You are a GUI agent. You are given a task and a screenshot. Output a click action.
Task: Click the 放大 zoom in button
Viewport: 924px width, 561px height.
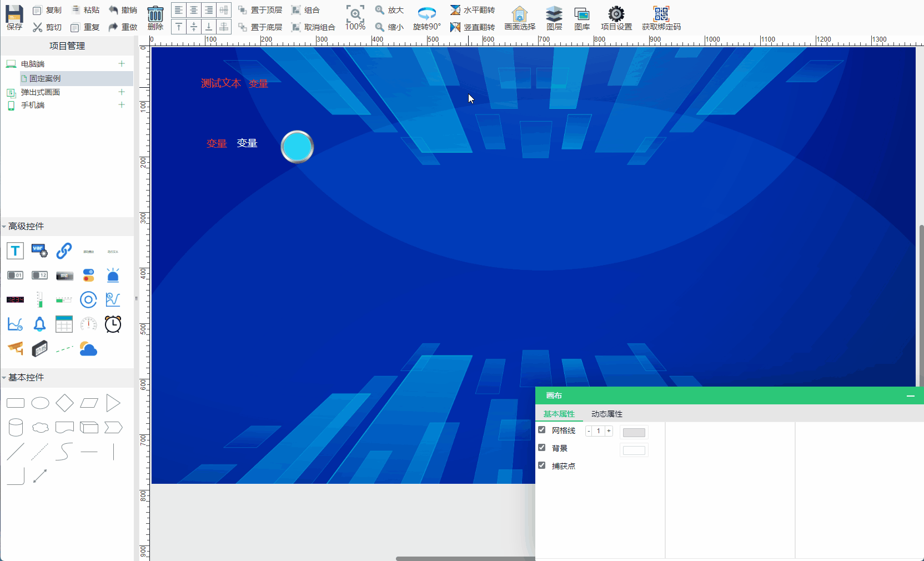point(389,10)
